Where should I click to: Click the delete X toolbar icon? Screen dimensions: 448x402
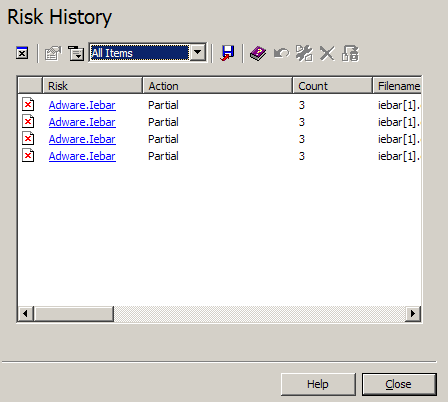[x=327, y=53]
